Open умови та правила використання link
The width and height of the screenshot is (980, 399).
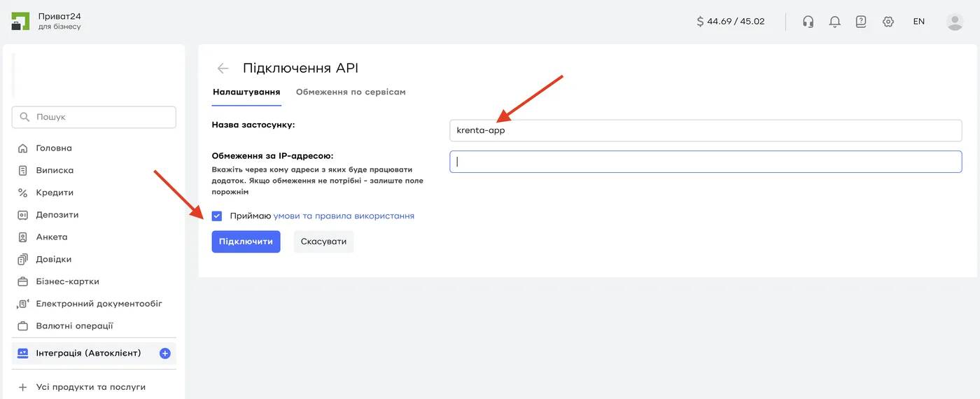coord(344,216)
